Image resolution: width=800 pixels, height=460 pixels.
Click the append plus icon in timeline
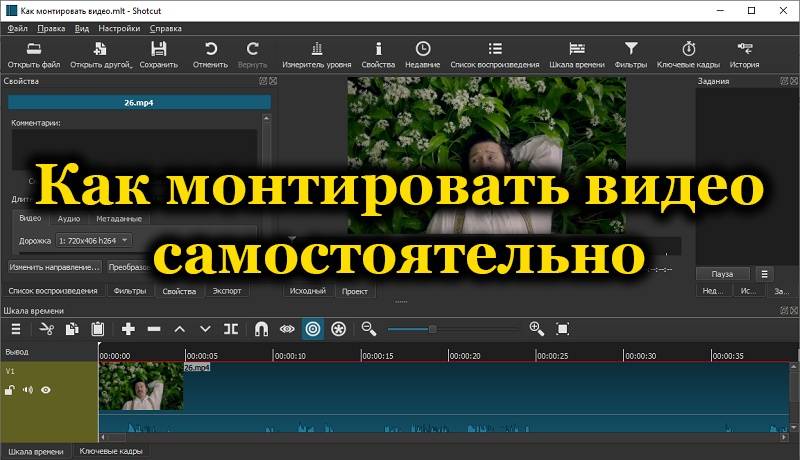point(128,328)
